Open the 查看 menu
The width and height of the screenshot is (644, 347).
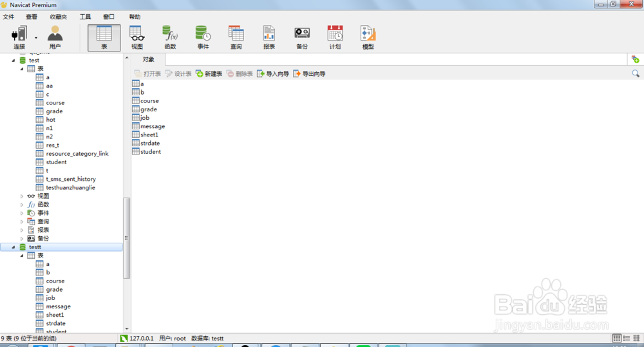32,17
